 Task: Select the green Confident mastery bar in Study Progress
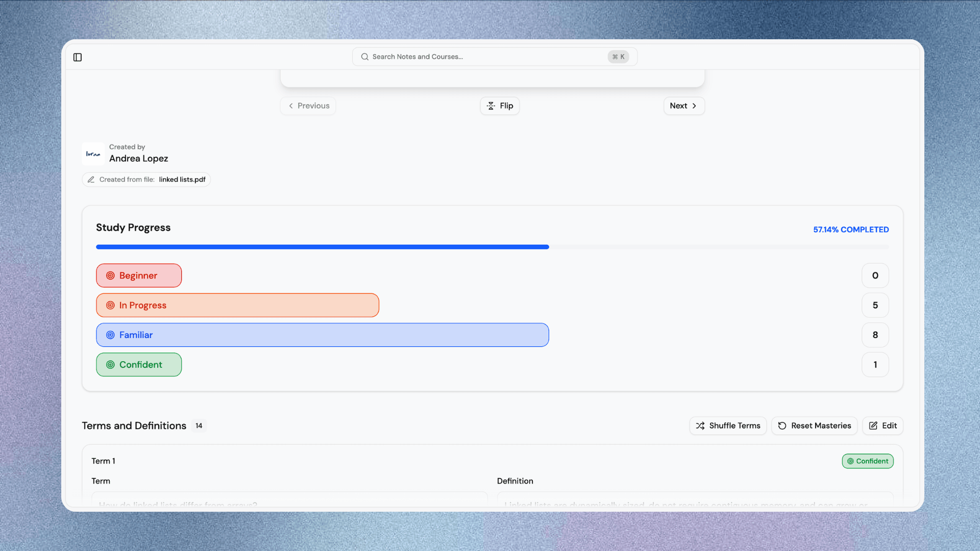[x=139, y=365]
